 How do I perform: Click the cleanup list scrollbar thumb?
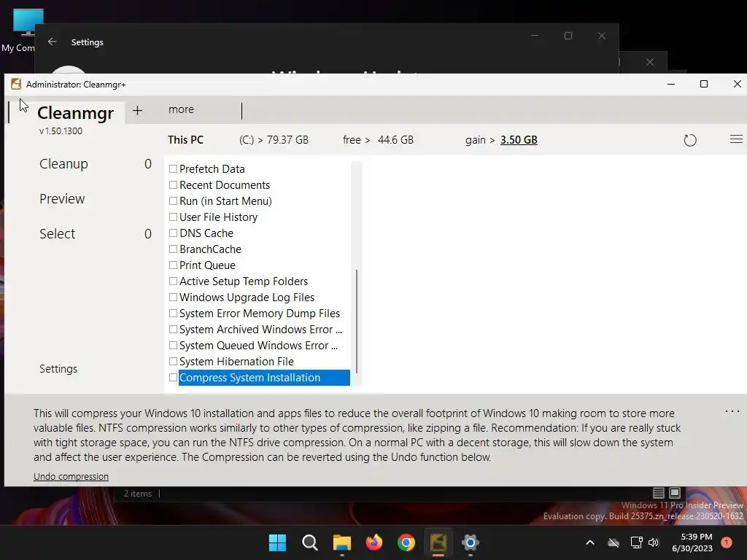356,322
